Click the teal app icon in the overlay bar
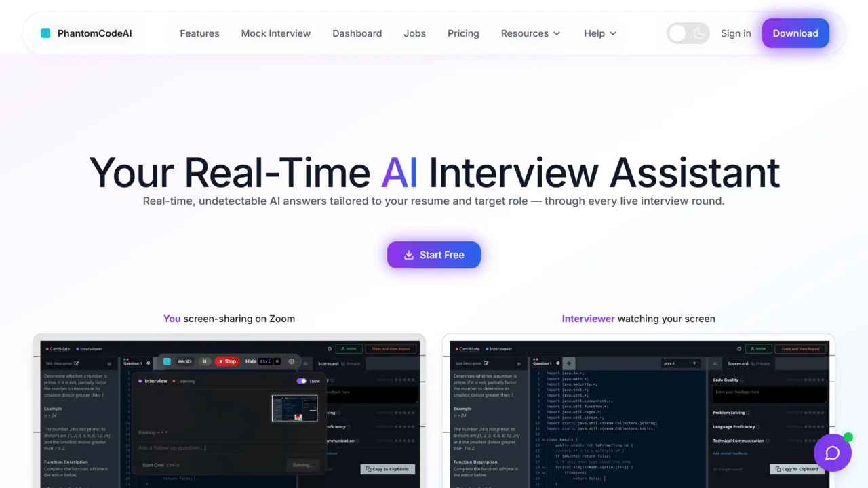The image size is (868, 488). click(x=167, y=361)
